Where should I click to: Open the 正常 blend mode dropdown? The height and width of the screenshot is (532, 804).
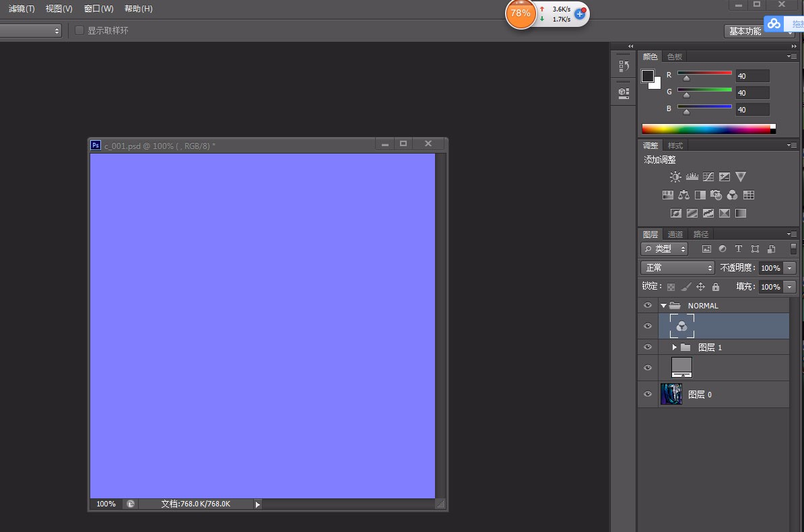pos(677,268)
